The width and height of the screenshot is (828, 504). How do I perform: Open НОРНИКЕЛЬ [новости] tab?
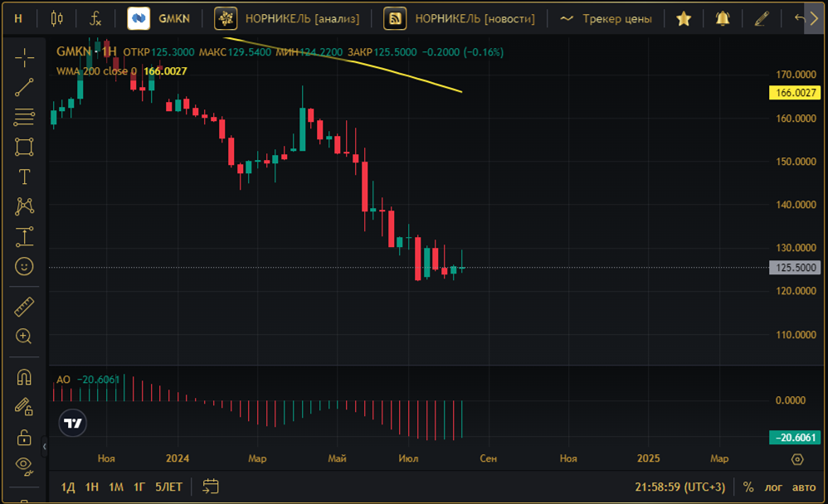475,19
